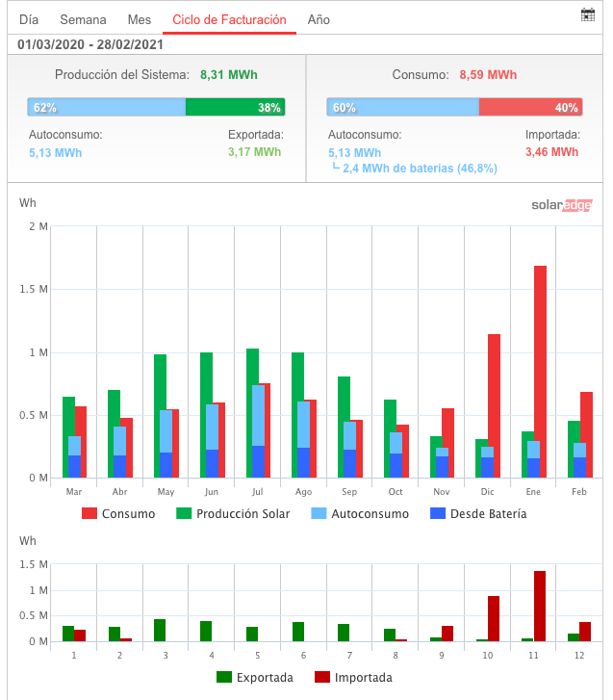Click the dark blue Ago battery bar
The width and height of the screenshot is (613, 700).
303,462
